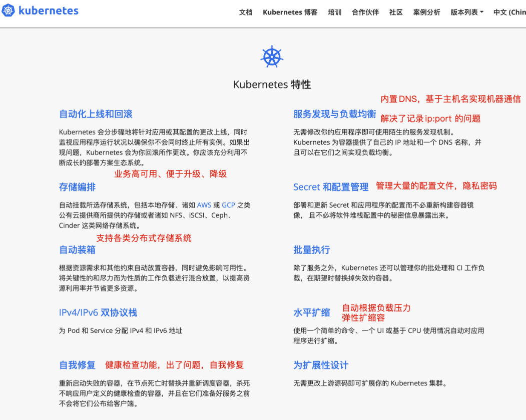
Task: Go to 培训 in the top navigation
Action: point(334,12)
